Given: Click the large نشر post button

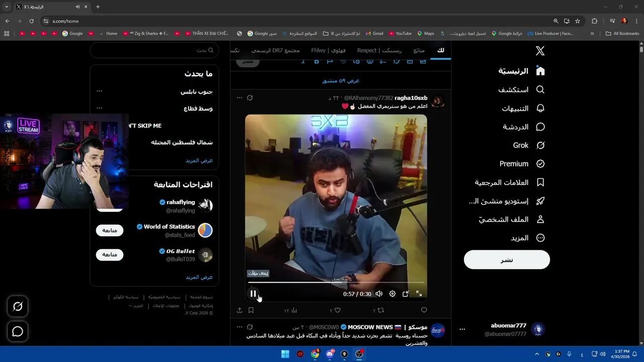Looking at the screenshot, I should [507, 259].
